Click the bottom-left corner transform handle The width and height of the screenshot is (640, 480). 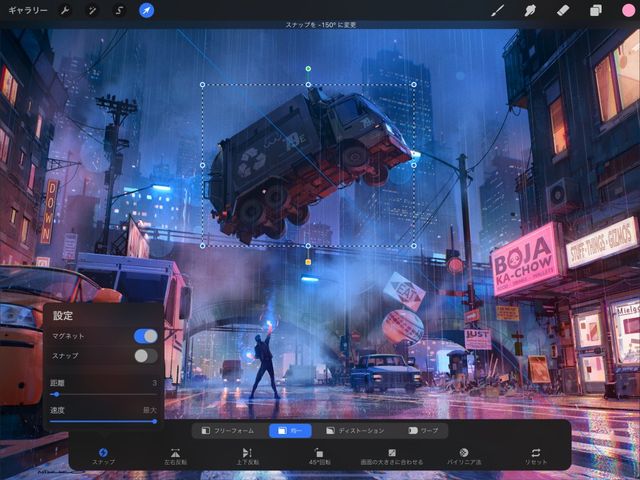[202, 246]
